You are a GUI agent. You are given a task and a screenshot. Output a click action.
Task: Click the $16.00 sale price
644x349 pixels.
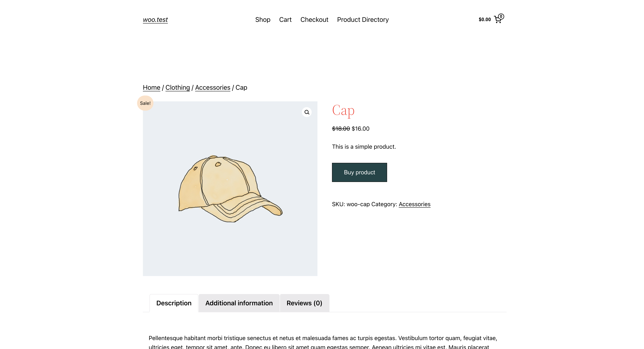(x=361, y=129)
